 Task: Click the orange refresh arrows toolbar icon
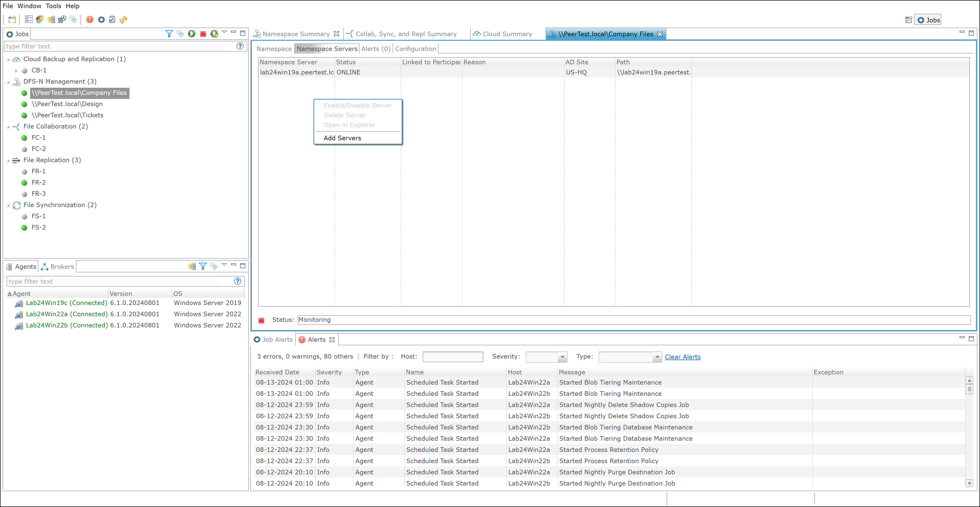[x=123, y=19]
